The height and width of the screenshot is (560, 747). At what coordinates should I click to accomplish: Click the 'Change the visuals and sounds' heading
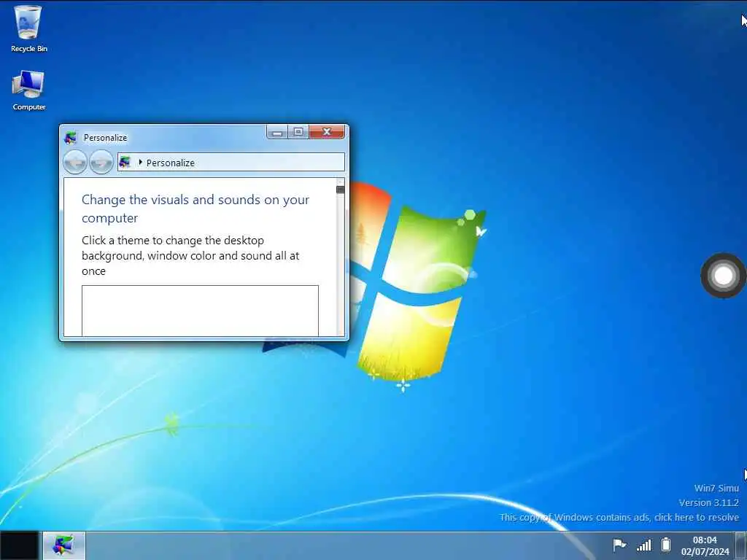pyautogui.click(x=196, y=209)
